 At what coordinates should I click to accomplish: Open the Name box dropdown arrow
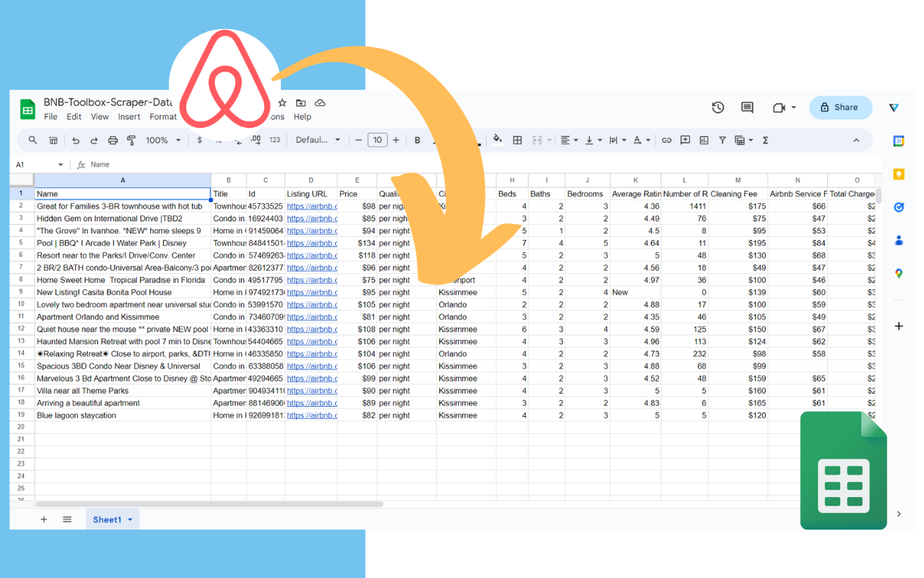pos(61,165)
